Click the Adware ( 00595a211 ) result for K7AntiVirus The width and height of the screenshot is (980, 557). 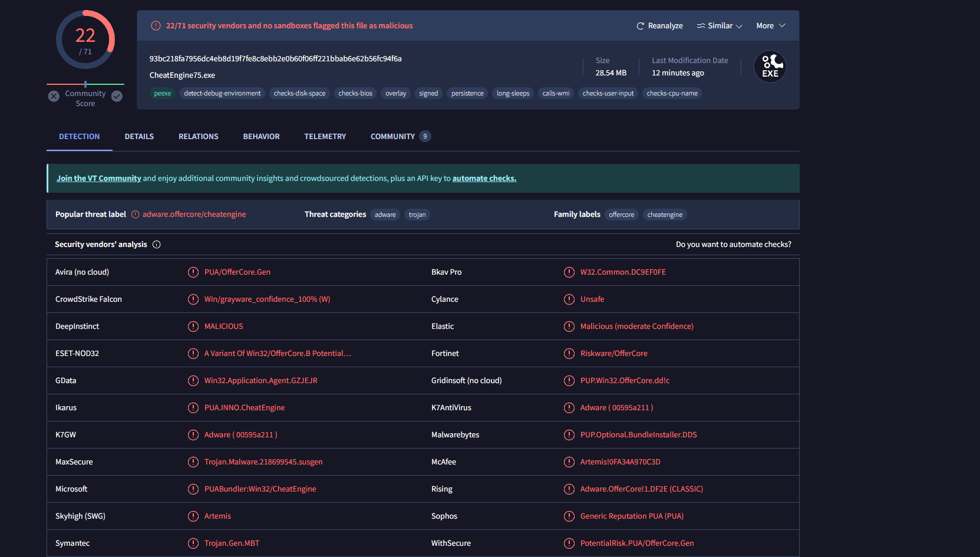[x=616, y=408]
